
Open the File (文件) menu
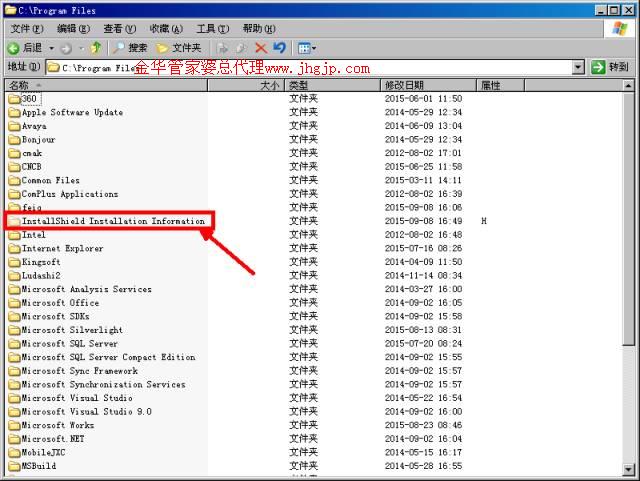27,29
